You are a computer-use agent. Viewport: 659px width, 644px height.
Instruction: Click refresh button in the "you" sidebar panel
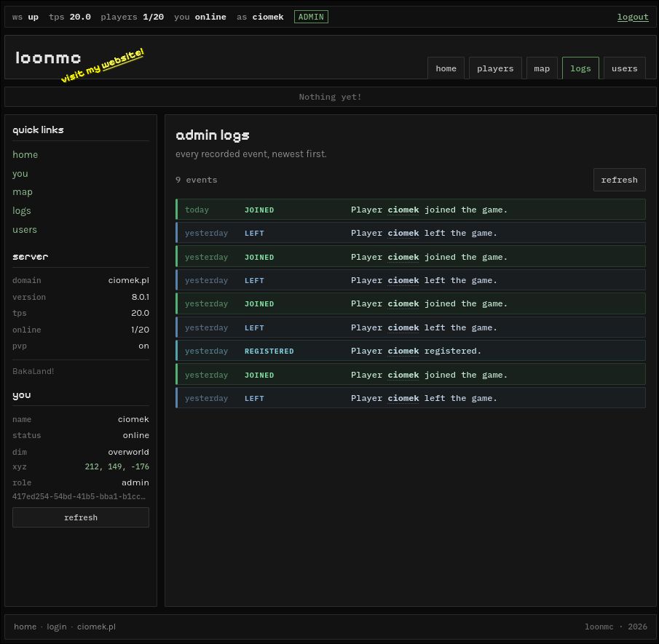(81, 517)
